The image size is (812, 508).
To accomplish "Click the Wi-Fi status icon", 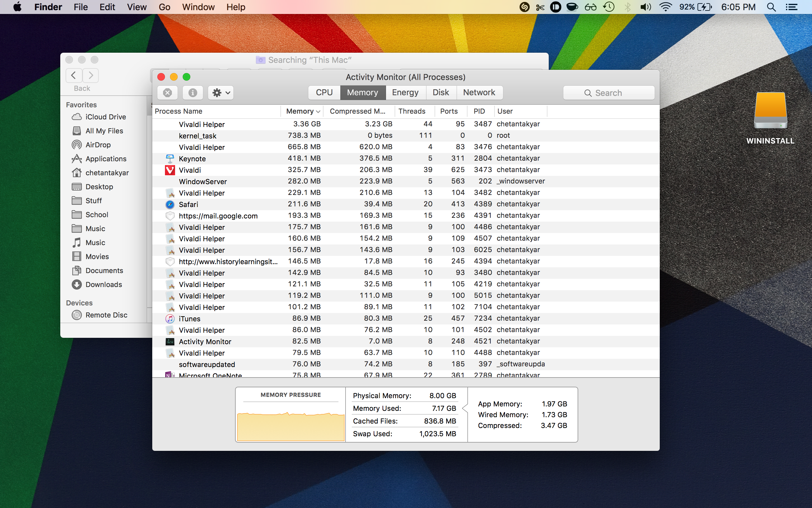I will pyautogui.click(x=665, y=7).
